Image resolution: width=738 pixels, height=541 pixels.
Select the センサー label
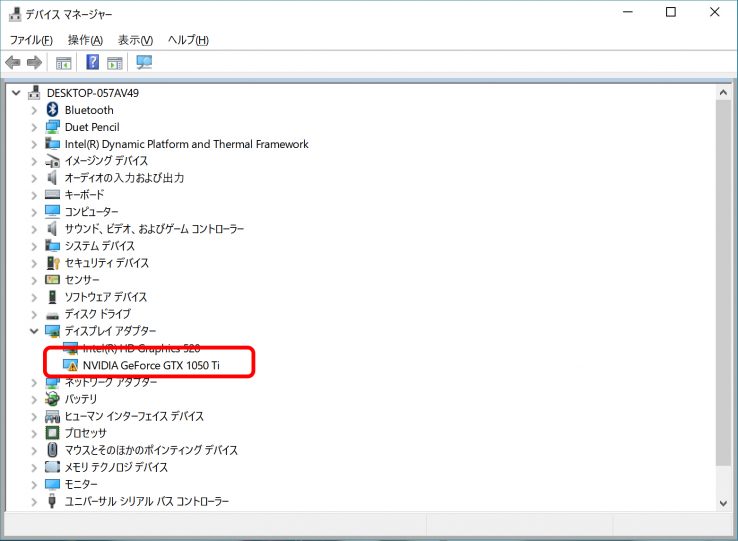click(82, 280)
